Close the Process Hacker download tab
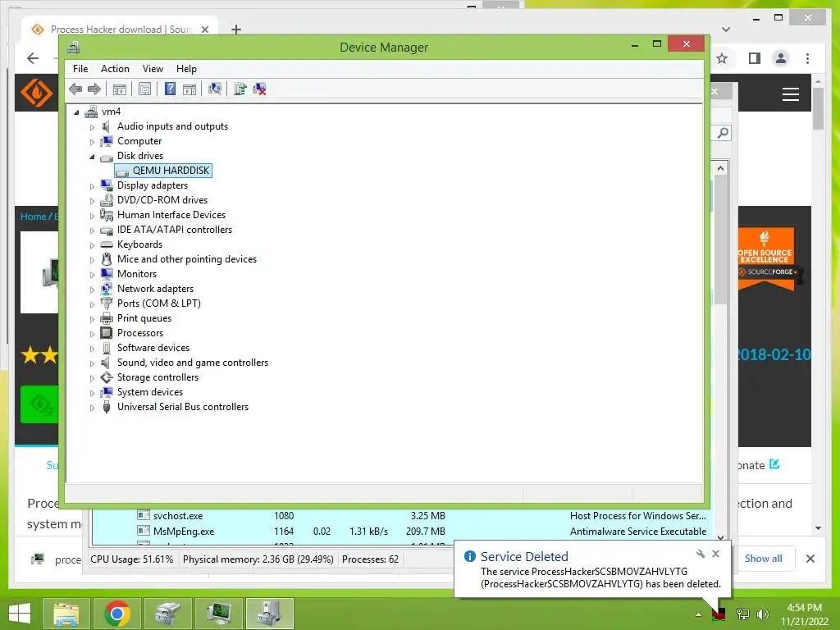 (204, 30)
